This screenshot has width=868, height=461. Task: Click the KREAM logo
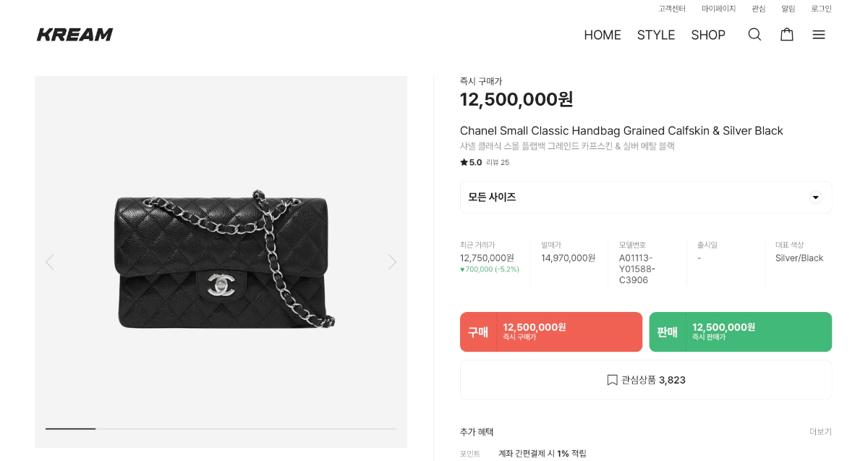(x=75, y=35)
